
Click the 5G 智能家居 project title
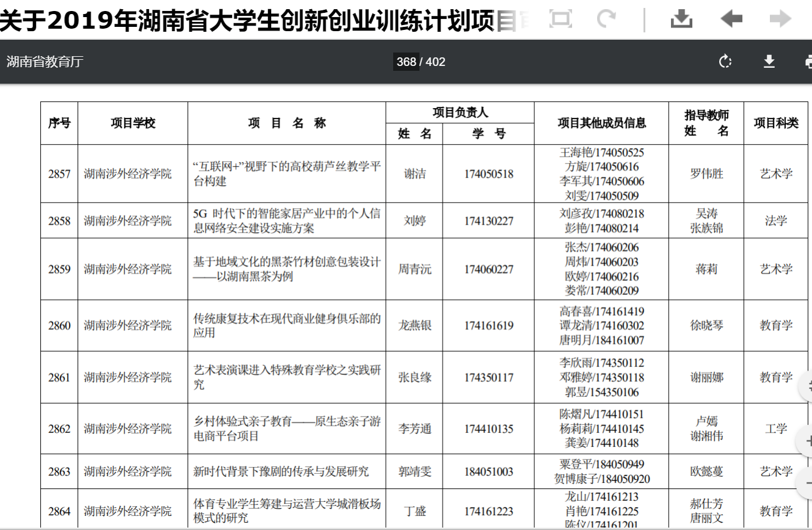287,221
